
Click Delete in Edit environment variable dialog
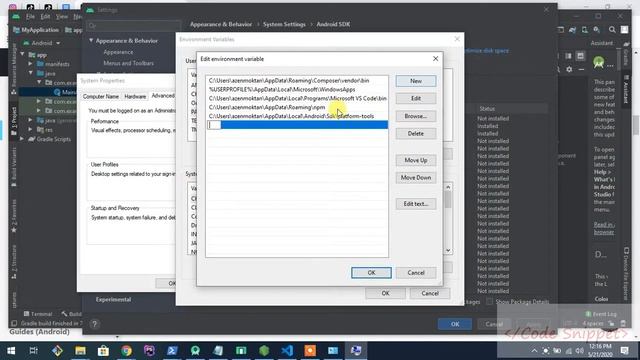pyautogui.click(x=416, y=133)
